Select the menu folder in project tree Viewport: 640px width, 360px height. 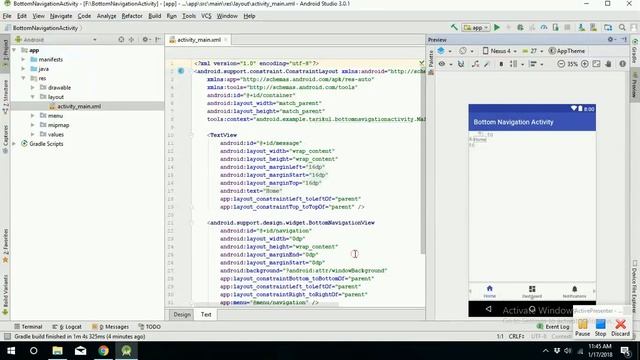pos(51,116)
